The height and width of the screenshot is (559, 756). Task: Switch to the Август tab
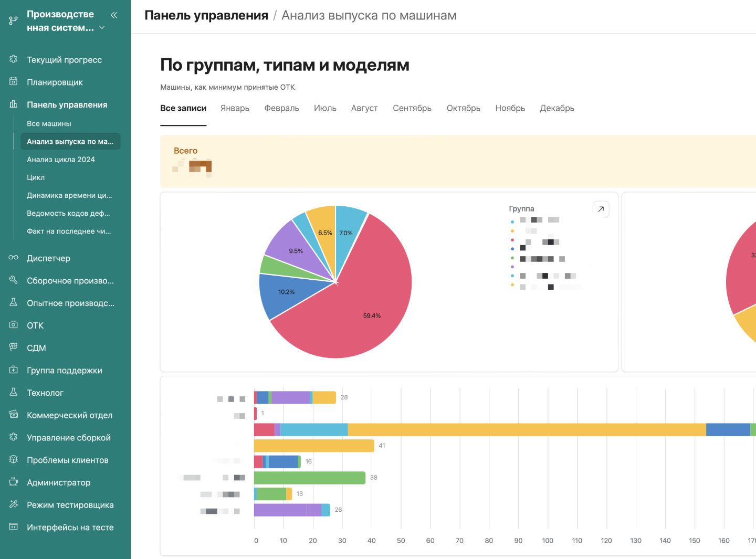(364, 108)
